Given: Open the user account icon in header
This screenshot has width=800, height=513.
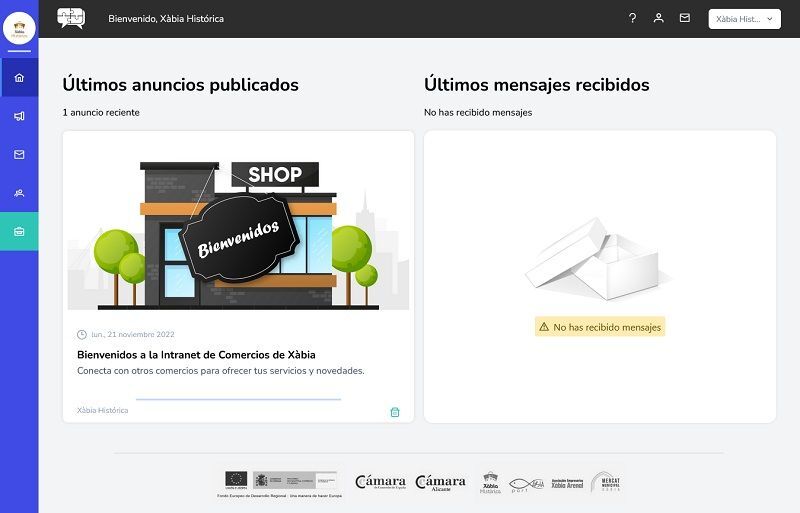Looking at the screenshot, I should [x=659, y=18].
